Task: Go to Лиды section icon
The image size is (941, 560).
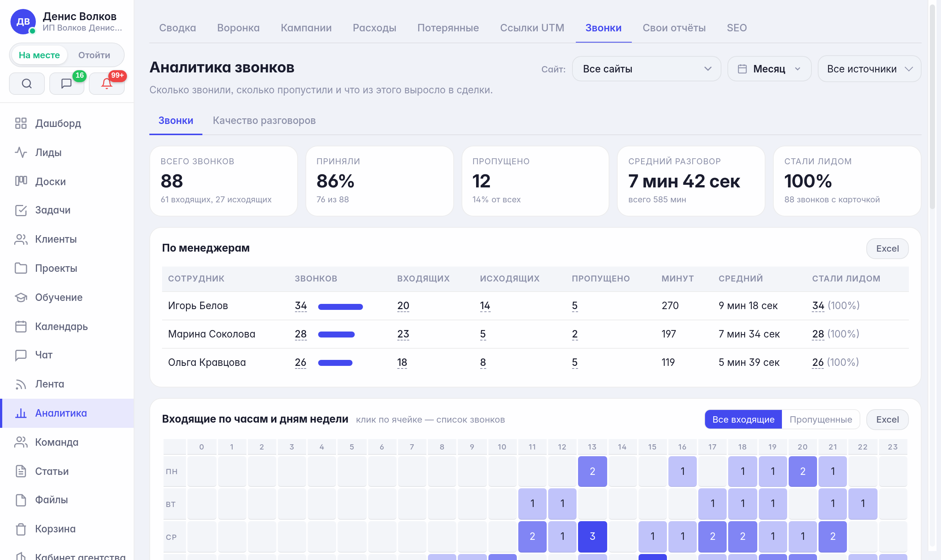Action: 21,152
